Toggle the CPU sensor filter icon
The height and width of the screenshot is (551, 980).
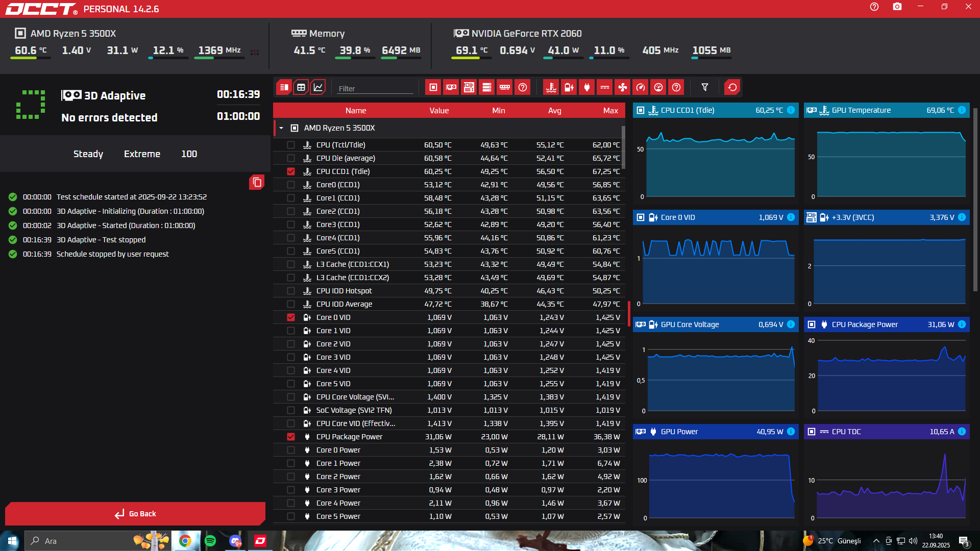coord(433,87)
